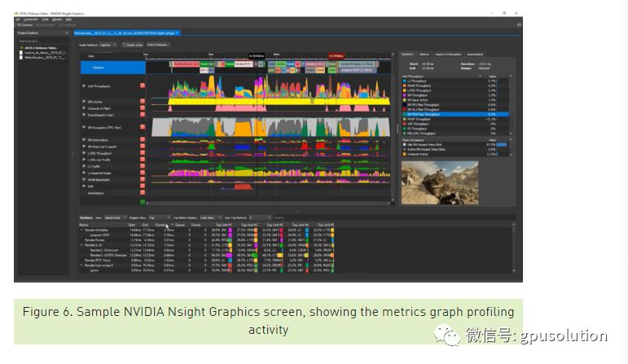Image resolution: width=628 pixels, height=364 pixels.
Task: Click red icon on L2 Read Hit Rates row
Action: tap(143, 173)
